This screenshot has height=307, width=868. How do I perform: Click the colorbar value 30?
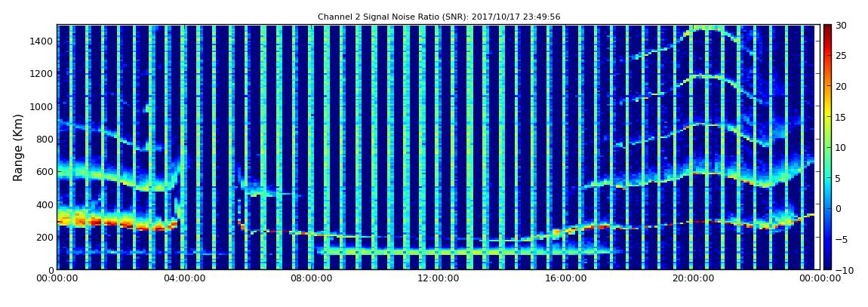click(x=842, y=25)
